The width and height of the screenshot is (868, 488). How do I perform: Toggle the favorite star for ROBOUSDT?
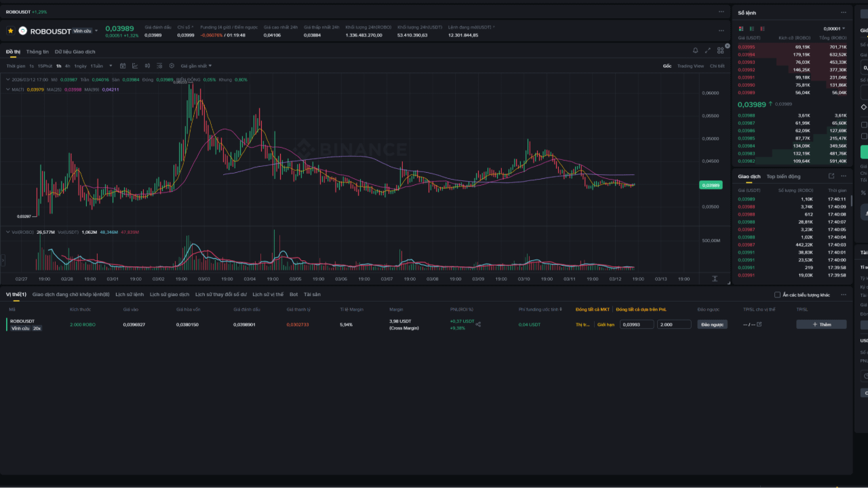(x=10, y=30)
